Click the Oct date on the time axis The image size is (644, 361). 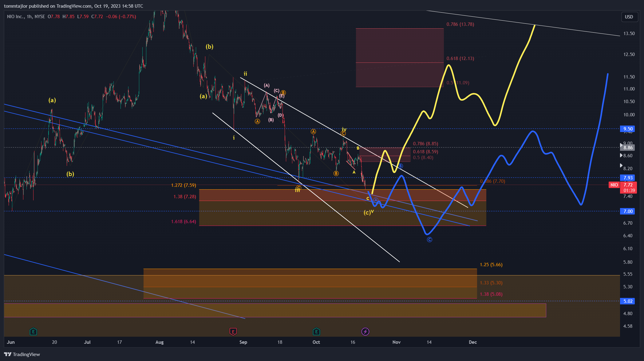(x=316, y=342)
